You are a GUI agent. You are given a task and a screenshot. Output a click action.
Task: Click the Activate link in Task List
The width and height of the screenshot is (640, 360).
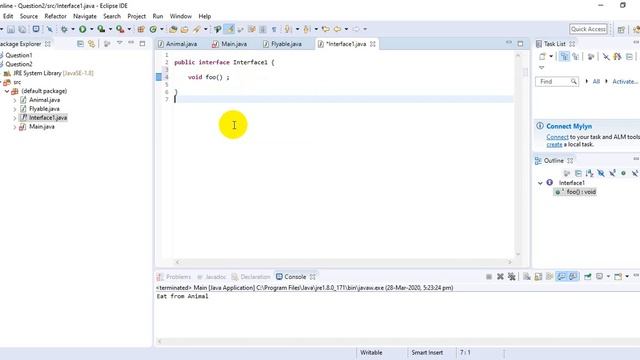pos(624,82)
